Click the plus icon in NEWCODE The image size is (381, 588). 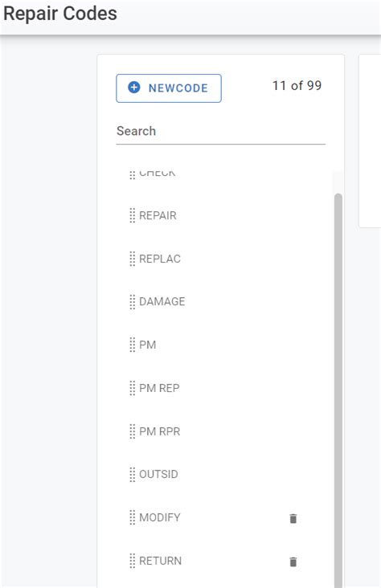pos(134,88)
